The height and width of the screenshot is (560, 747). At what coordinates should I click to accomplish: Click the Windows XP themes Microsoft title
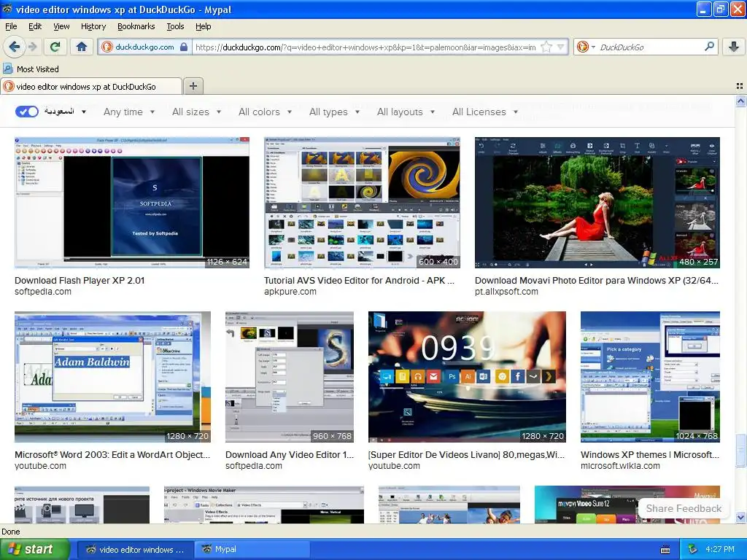point(650,455)
